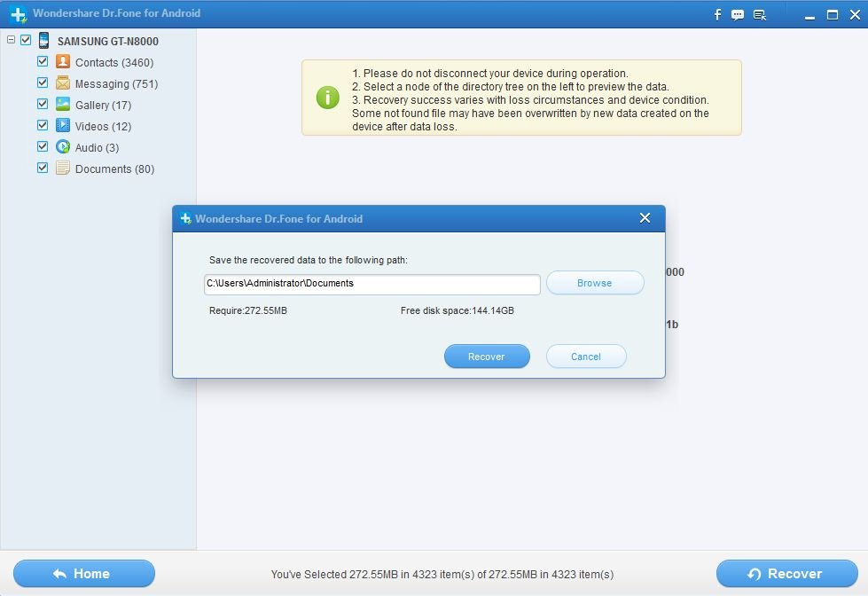
Task: Click the selected items status text
Action: [x=442, y=575]
